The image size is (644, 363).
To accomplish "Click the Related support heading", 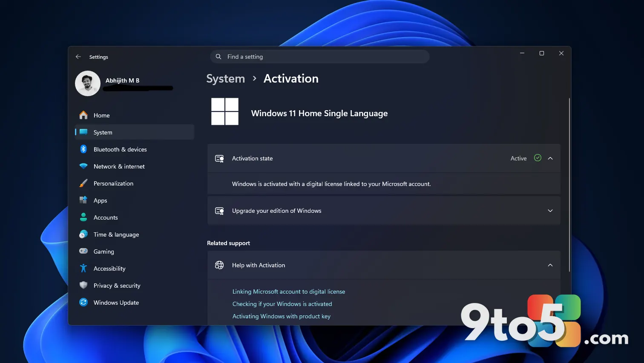I will [x=228, y=243].
